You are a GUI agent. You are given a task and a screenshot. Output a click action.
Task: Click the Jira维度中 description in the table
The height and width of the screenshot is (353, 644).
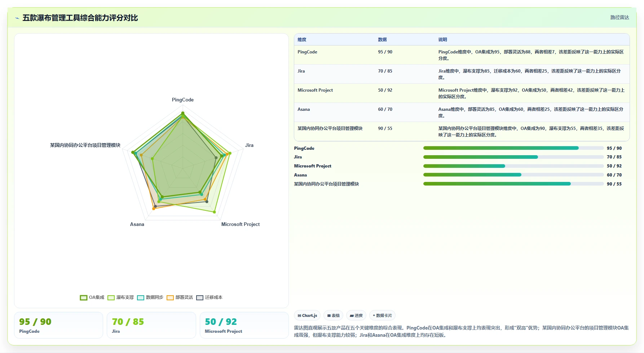click(532, 74)
